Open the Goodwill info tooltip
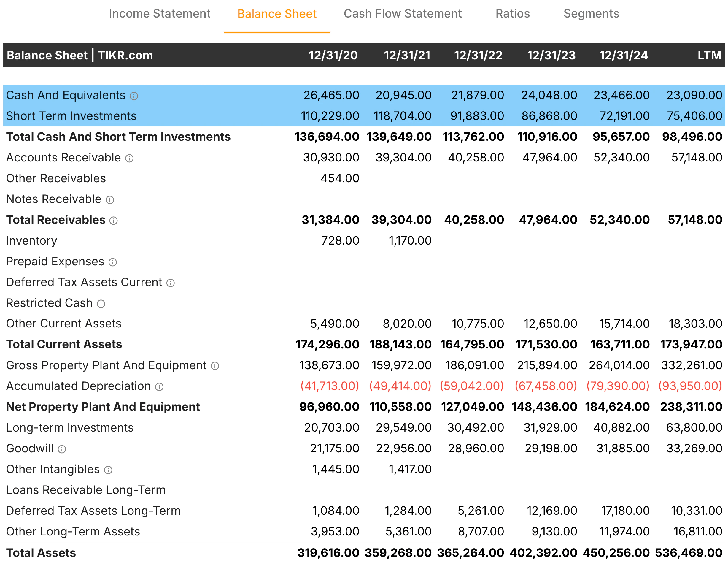This screenshot has width=728, height=561. coord(62,449)
